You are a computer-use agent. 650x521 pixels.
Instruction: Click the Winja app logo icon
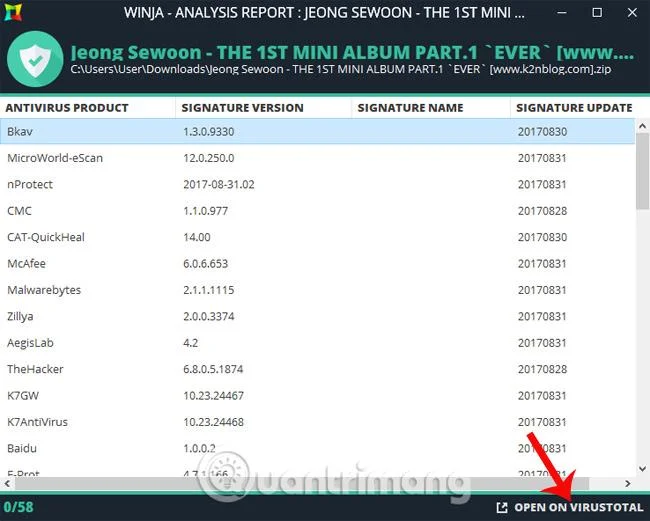13,12
